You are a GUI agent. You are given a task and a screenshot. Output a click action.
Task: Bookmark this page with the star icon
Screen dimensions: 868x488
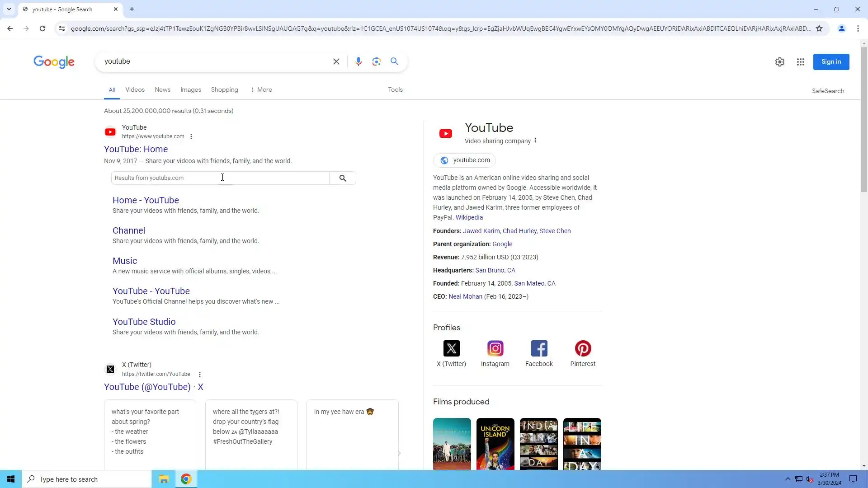(x=819, y=28)
